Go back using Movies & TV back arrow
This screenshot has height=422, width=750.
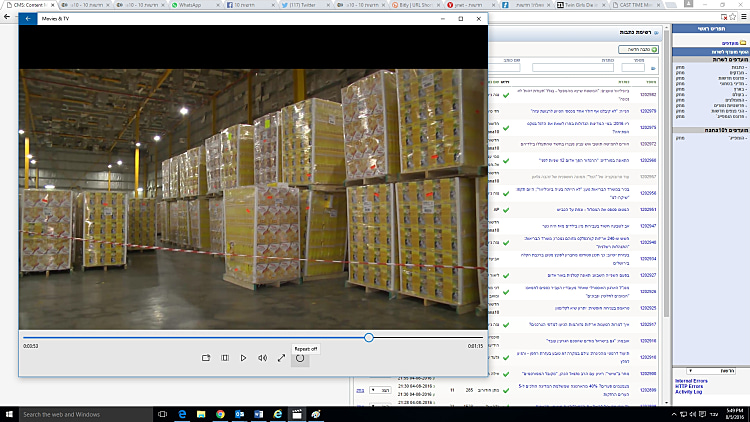29,19
